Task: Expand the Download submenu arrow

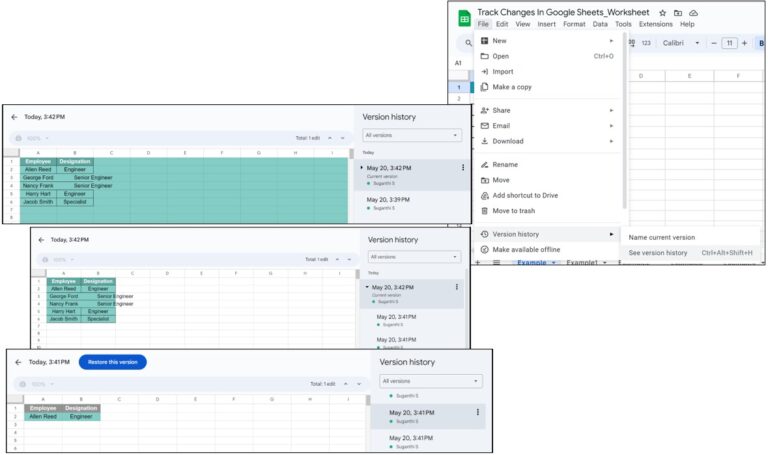Action: pyautogui.click(x=611, y=141)
